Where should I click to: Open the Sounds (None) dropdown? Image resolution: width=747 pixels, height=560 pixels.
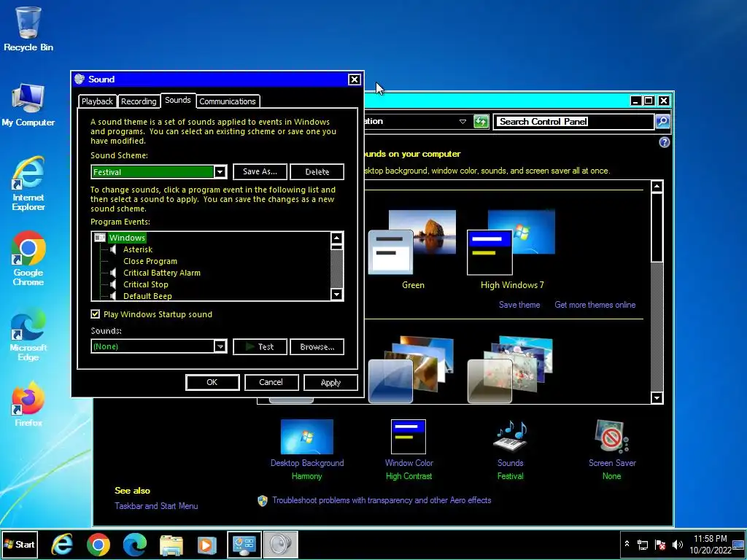tap(220, 346)
